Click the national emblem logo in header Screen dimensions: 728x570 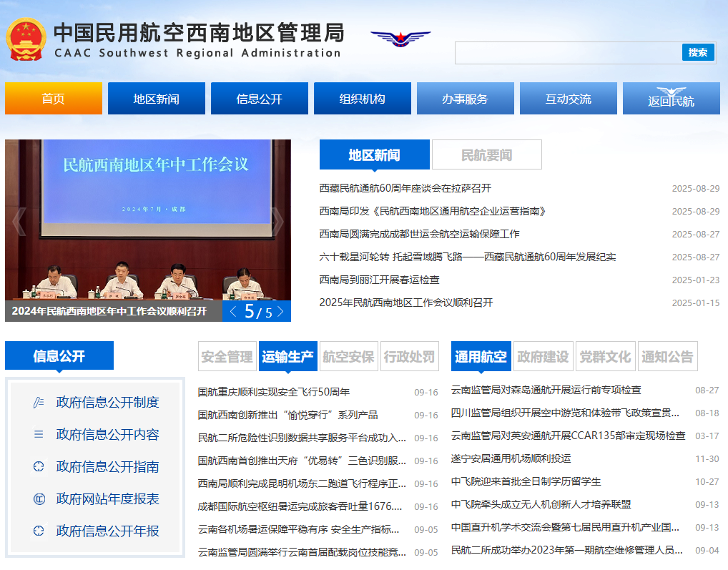[26, 40]
